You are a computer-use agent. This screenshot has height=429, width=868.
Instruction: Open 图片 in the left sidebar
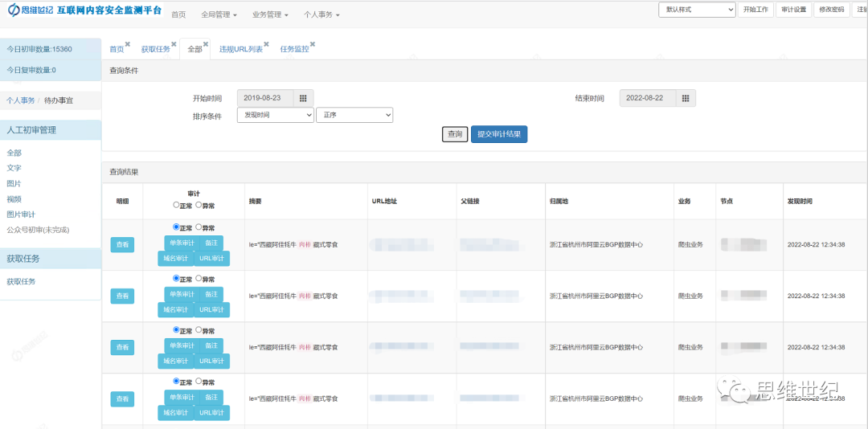(x=14, y=183)
